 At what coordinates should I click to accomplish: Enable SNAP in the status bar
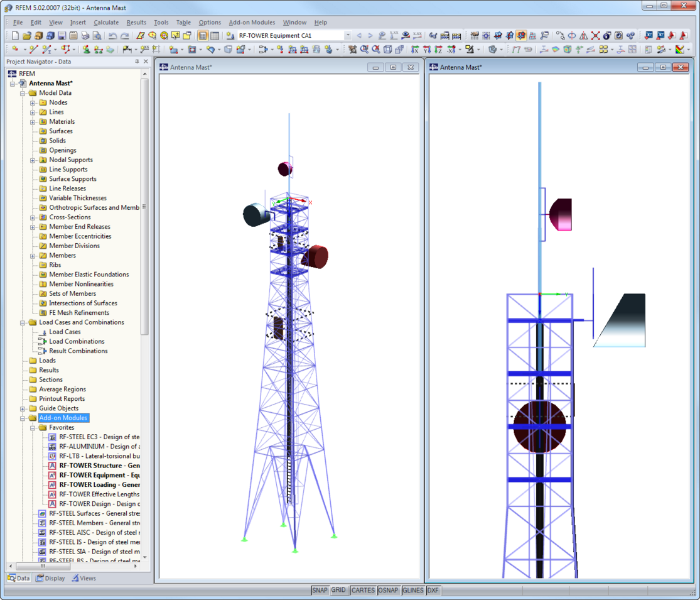tap(320, 591)
